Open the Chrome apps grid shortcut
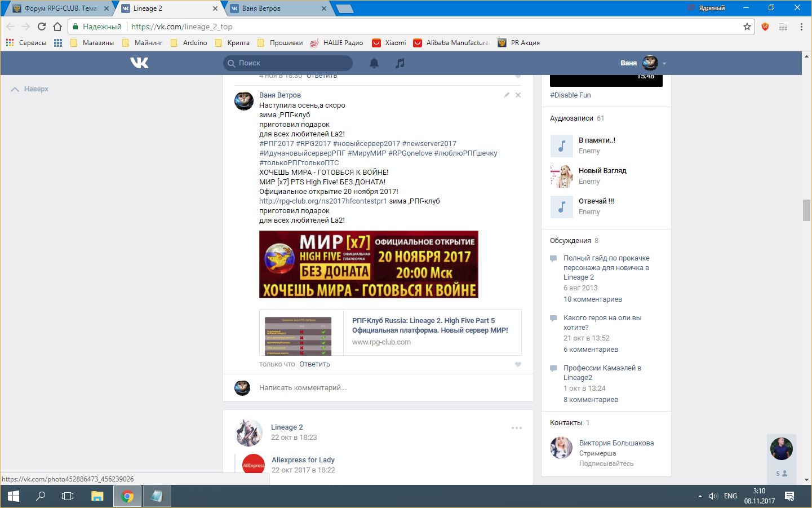The width and height of the screenshot is (812, 508). (58, 43)
